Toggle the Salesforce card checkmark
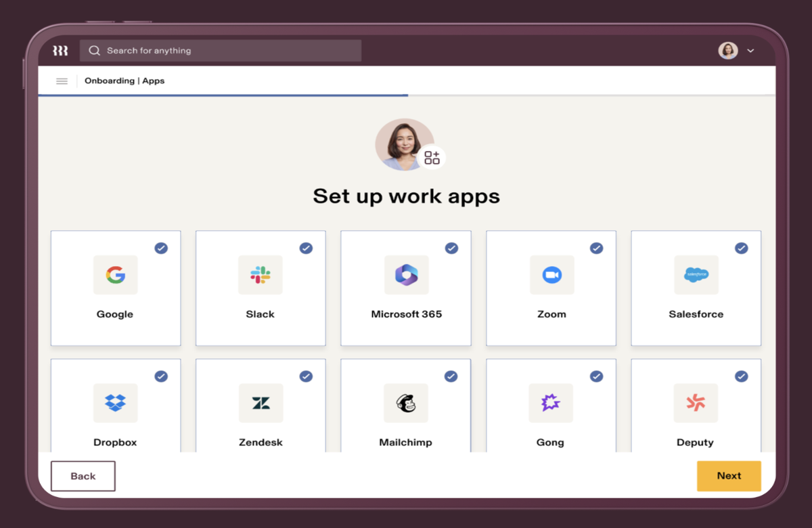Viewport: 812px width, 528px height. click(x=742, y=248)
